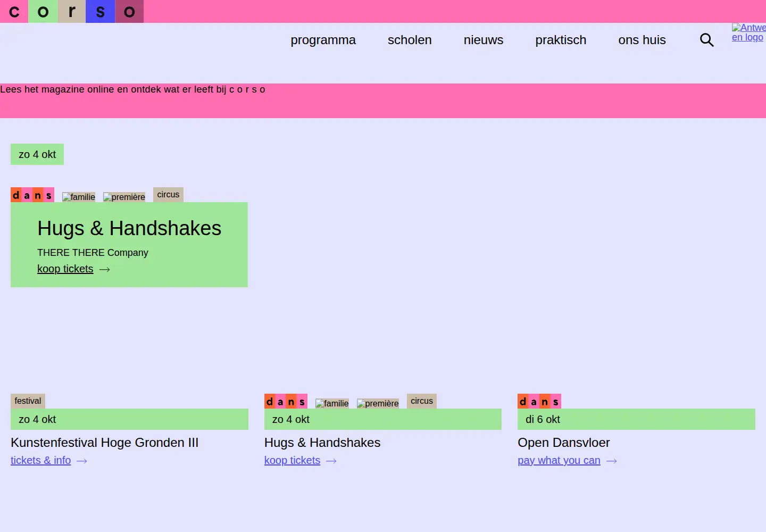This screenshot has height=532, width=766.
Task: Click the festival tag on Kunstenfestival card
Action: pyautogui.click(x=28, y=401)
